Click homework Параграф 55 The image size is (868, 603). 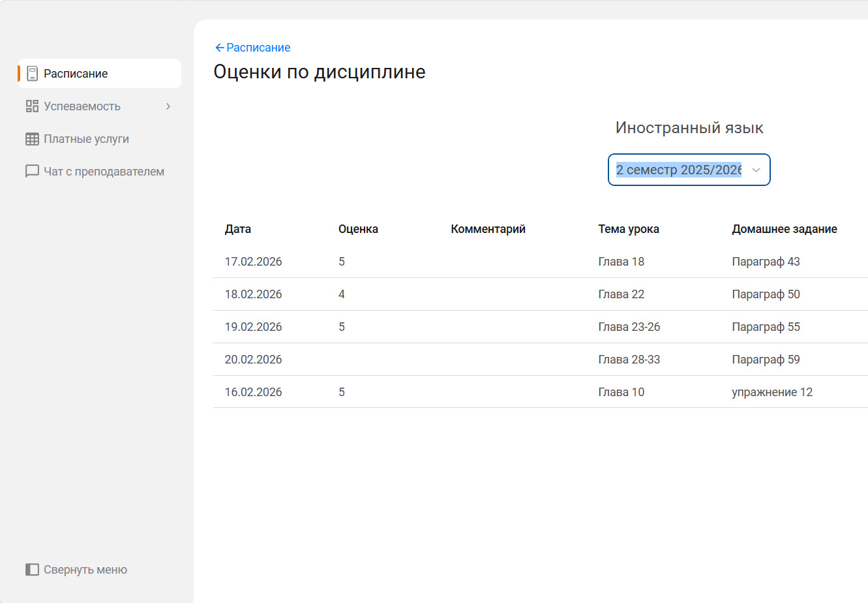[766, 327]
